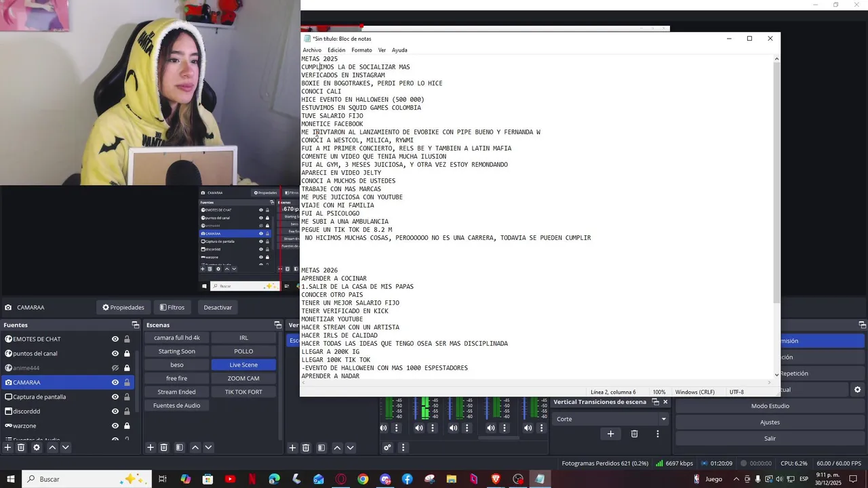Open options menu of first mixer channel
The height and width of the screenshot is (488, 868).
pos(397,428)
